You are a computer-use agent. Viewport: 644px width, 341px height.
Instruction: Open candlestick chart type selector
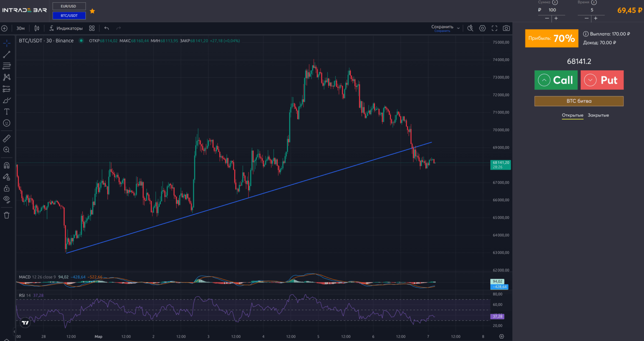[37, 28]
